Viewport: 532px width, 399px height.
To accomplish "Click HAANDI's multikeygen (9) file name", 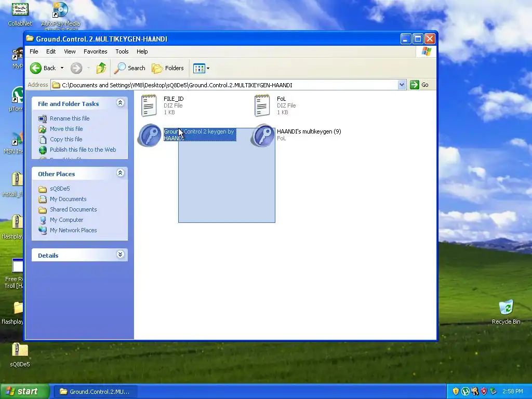I will tap(309, 131).
